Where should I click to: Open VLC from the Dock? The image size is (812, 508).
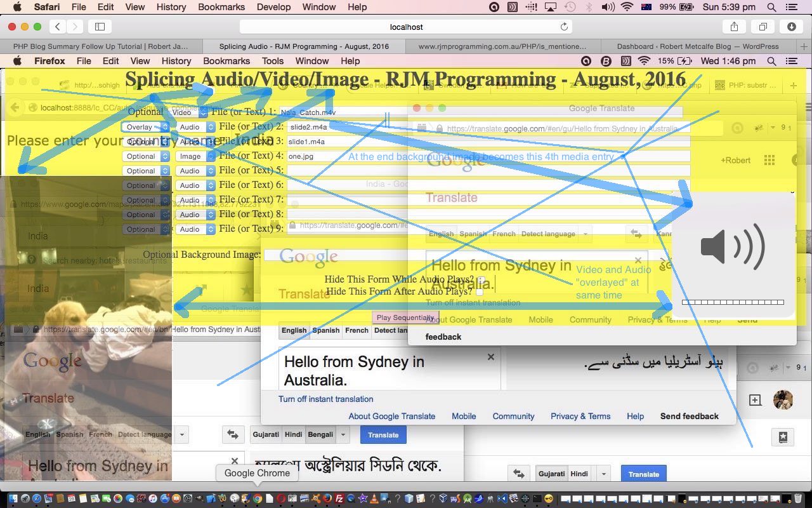tap(374, 499)
